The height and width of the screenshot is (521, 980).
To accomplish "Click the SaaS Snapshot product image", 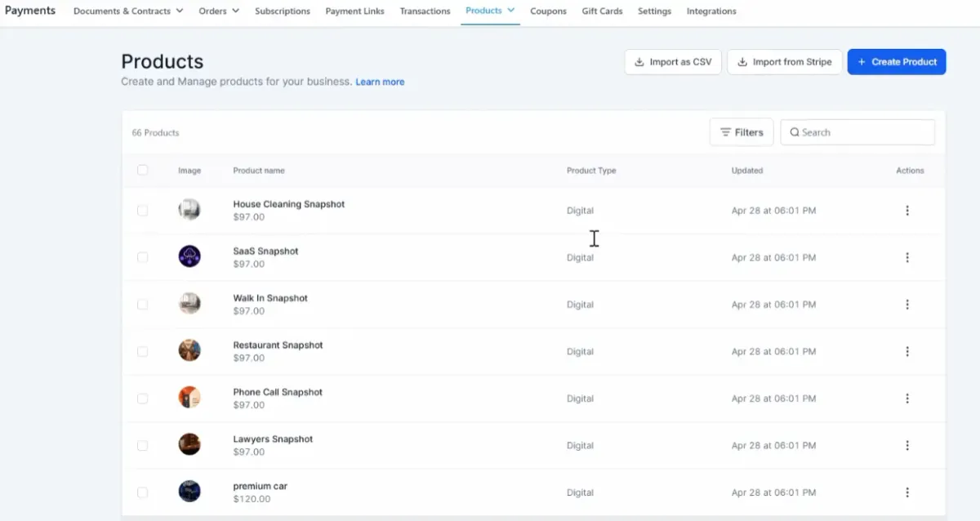I will pyautogui.click(x=189, y=256).
